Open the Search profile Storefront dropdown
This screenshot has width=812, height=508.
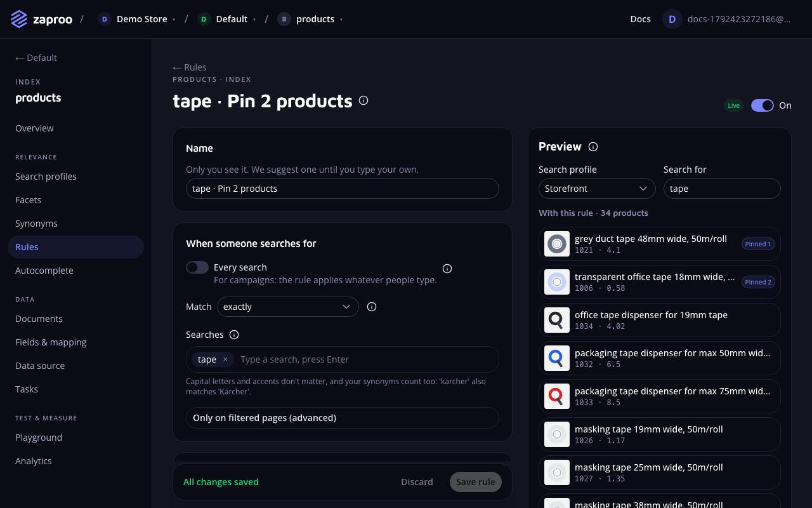(597, 189)
